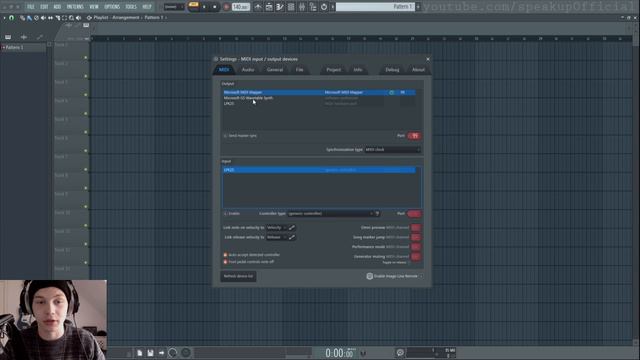The height and width of the screenshot is (360, 640).
Task: Open the Debug settings tab
Action: 392,70
